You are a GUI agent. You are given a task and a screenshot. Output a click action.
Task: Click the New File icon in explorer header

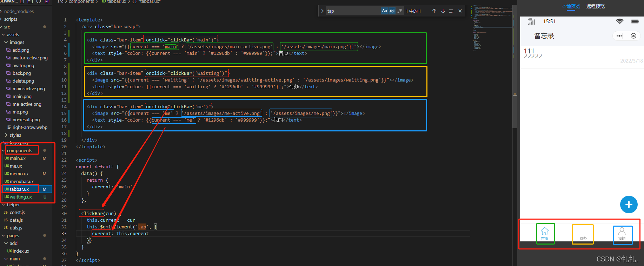[22, 1]
